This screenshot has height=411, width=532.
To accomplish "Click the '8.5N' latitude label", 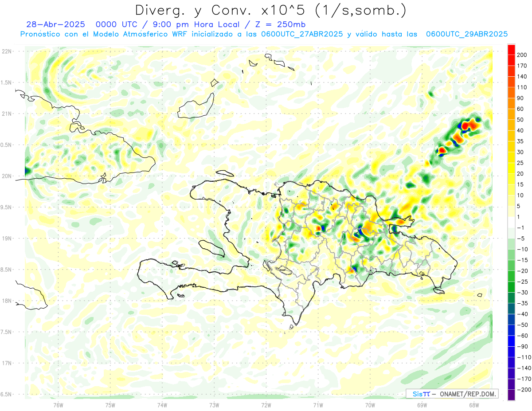I will (x=6, y=270).
